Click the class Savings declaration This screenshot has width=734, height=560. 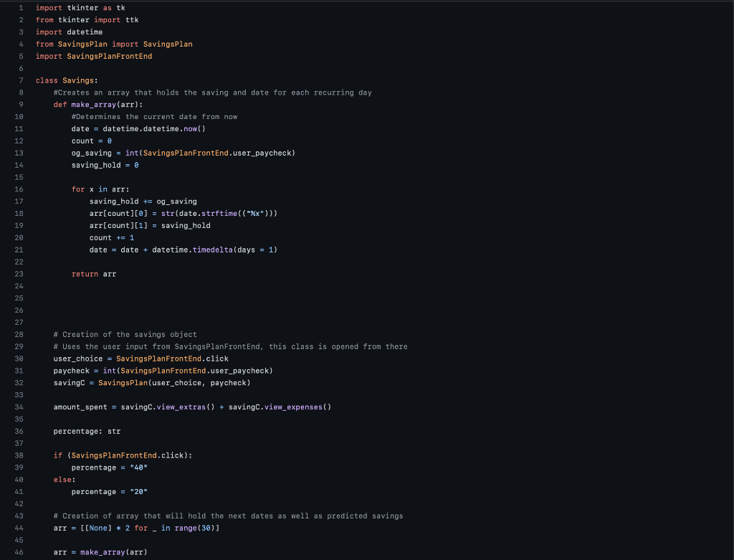point(67,80)
